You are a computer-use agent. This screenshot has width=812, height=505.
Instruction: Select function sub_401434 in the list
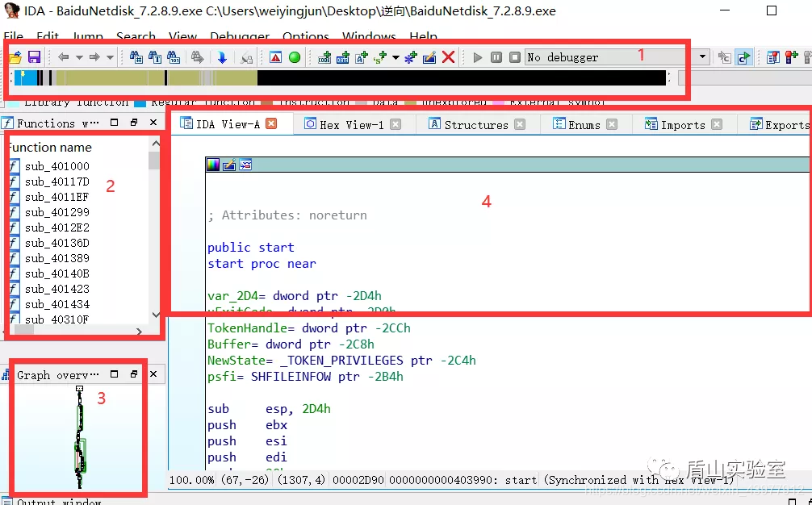[x=57, y=304]
